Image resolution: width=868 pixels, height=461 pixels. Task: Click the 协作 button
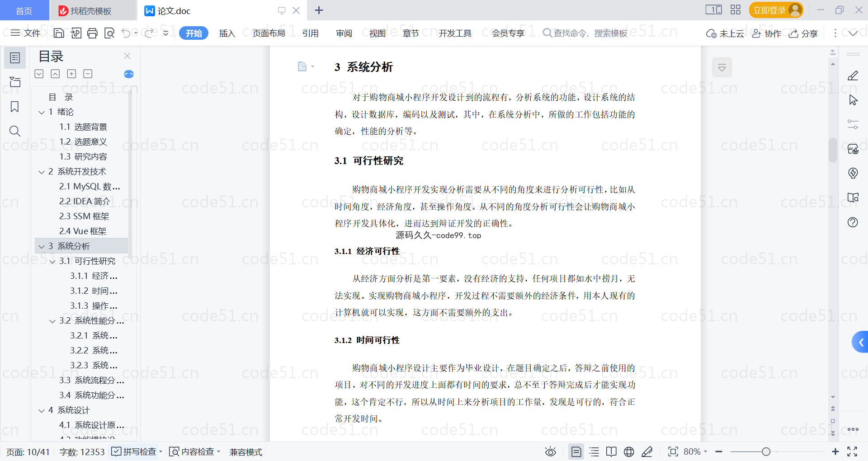766,33
